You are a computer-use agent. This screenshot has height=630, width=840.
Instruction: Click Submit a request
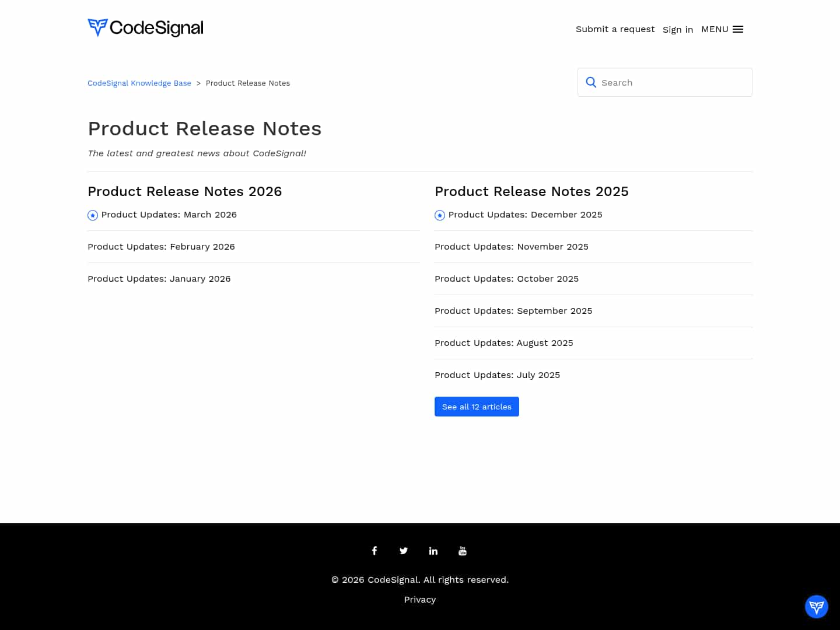615,29
